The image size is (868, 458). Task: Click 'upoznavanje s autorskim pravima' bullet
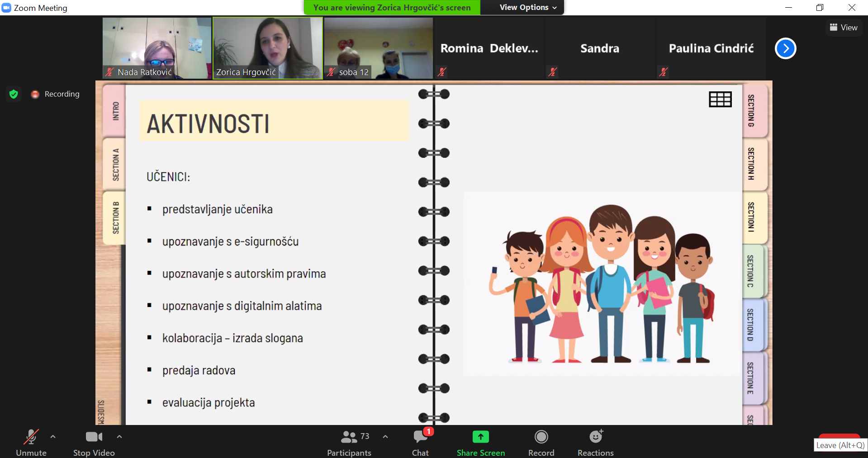(x=244, y=274)
